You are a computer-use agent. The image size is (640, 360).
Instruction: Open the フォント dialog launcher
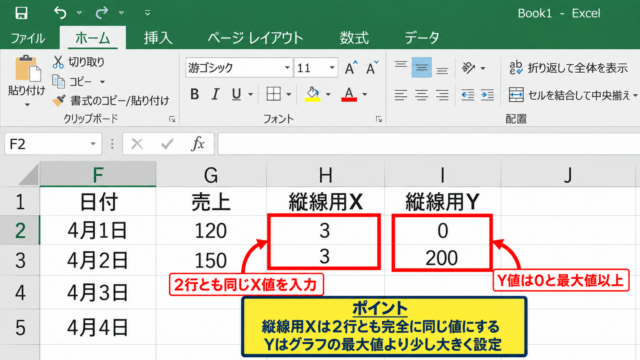(379, 119)
